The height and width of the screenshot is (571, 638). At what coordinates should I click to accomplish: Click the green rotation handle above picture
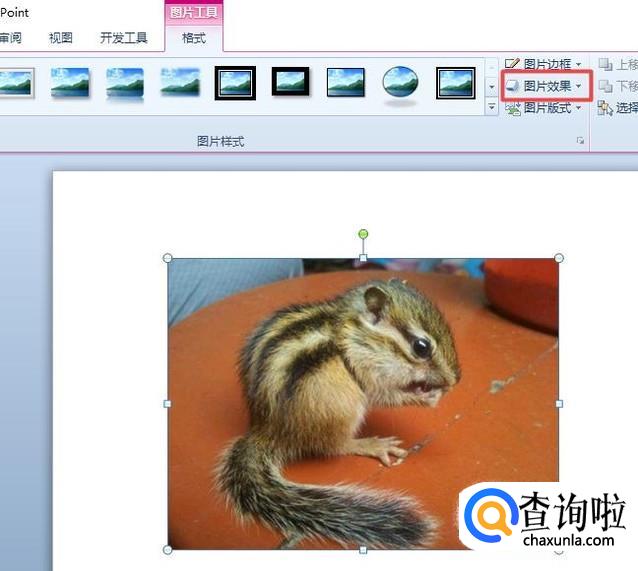pyautogui.click(x=363, y=234)
